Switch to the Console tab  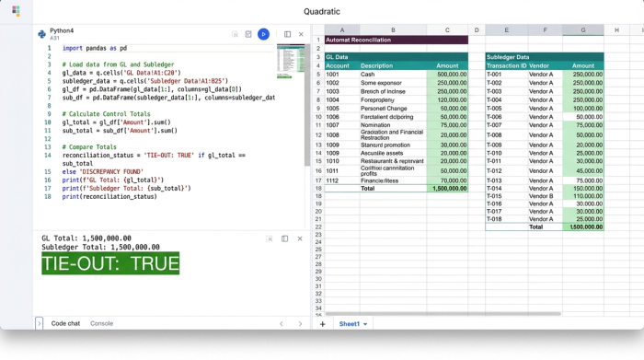pyautogui.click(x=101, y=323)
